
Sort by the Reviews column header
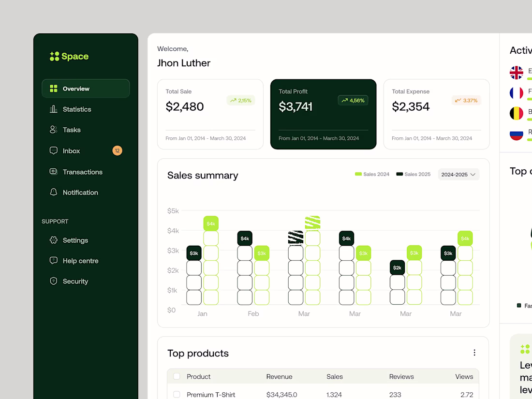(x=401, y=377)
